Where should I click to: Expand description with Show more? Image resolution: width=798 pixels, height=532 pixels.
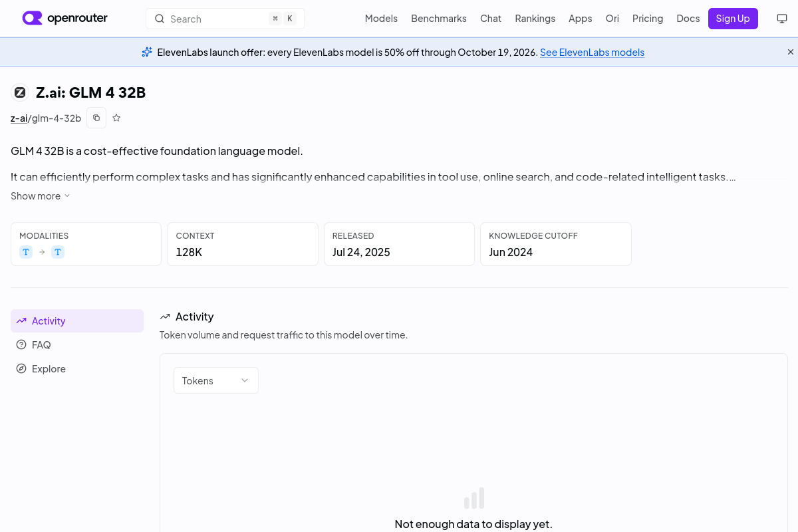pyautogui.click(x=41, y=196)
